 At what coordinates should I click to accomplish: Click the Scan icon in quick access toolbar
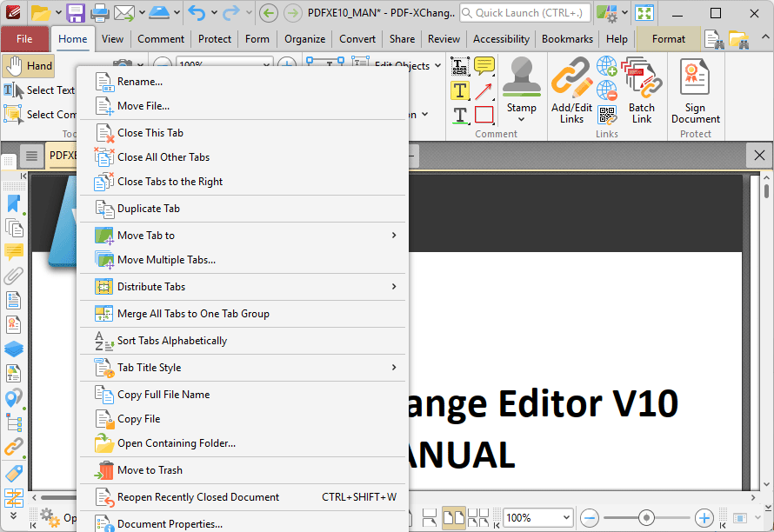pyautogui.click(x=159, y=12)
